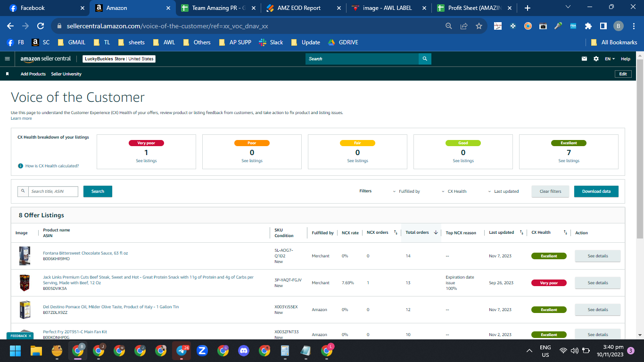Image resolution: width=644 pixels, height=362 pixels.
Task: Open the Add Products link
Action: pos(33,74)
